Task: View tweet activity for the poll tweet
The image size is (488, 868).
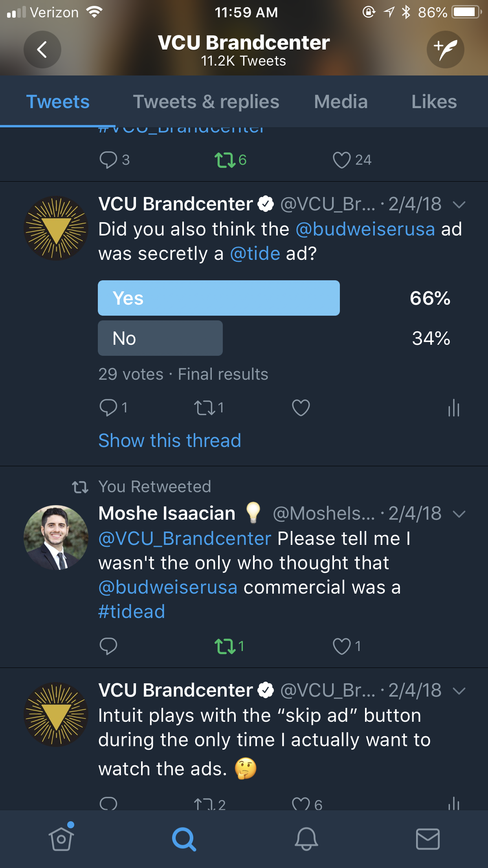Action: click(453, 408)
